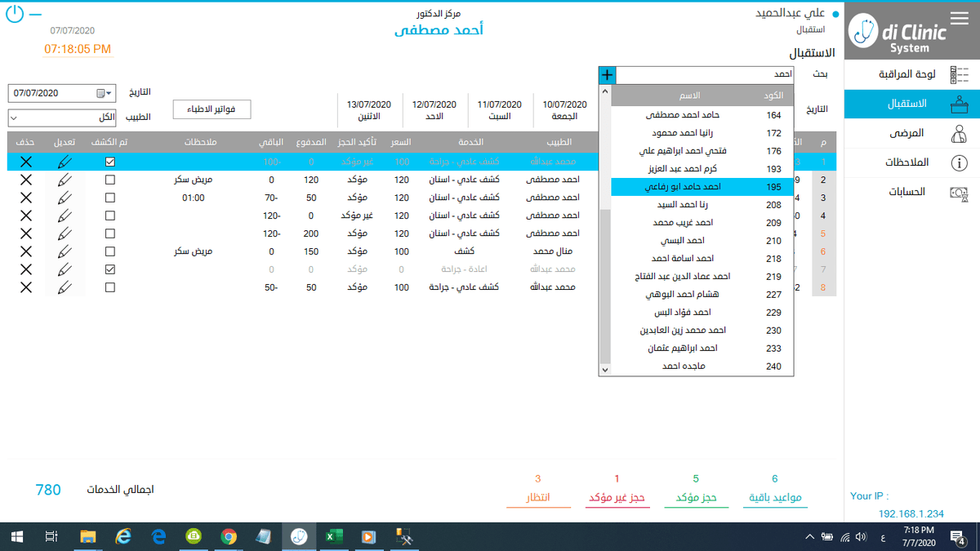Open Excel from the Windows taskbar
The width and height of the screenshot is (980, 551).
(x=334, y=536)
